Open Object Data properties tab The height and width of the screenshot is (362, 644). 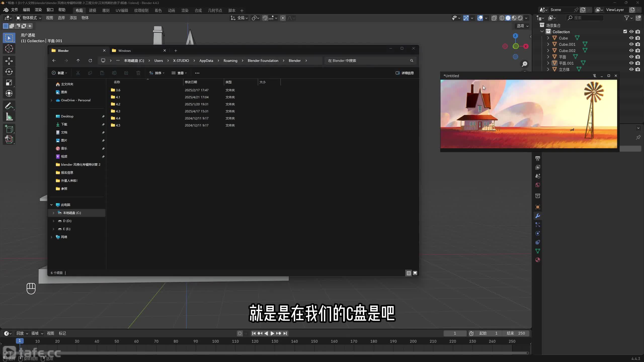[538, 251]
